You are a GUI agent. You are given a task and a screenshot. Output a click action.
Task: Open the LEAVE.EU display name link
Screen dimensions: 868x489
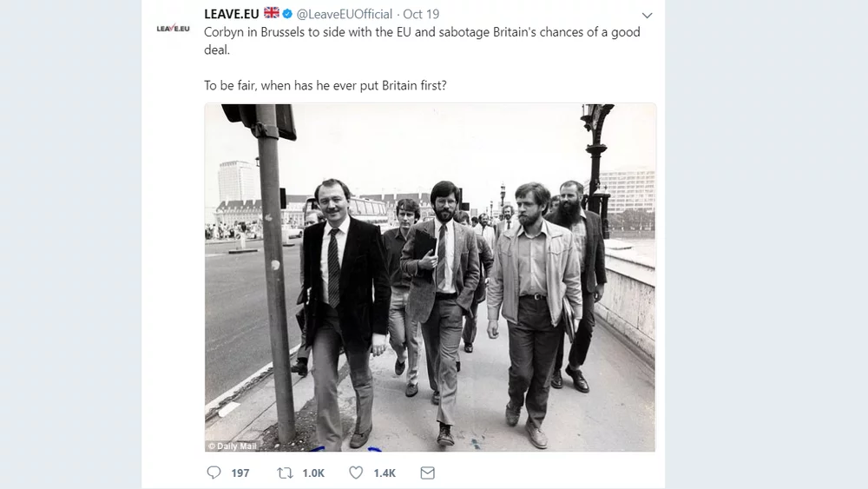click(231, 14)
